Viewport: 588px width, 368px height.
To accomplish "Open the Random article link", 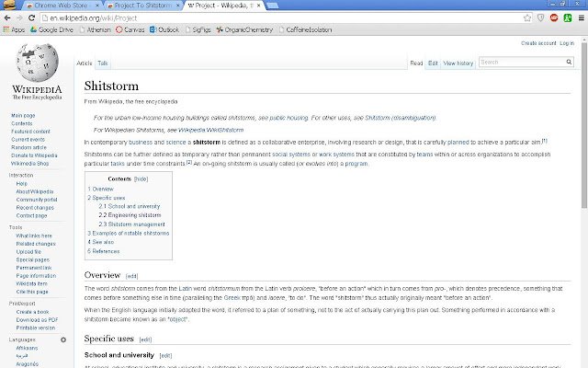I will pos(29,147).
